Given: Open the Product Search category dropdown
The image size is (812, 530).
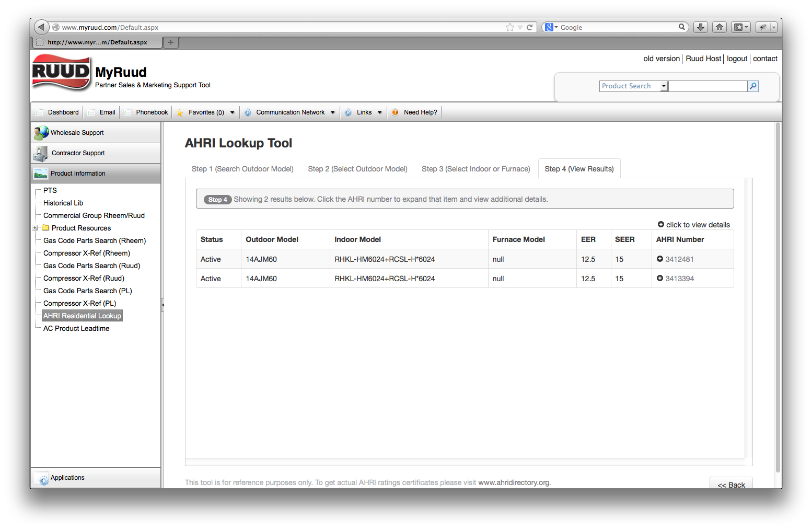Looking at the screenshot, I should click(x=663, y=86).
